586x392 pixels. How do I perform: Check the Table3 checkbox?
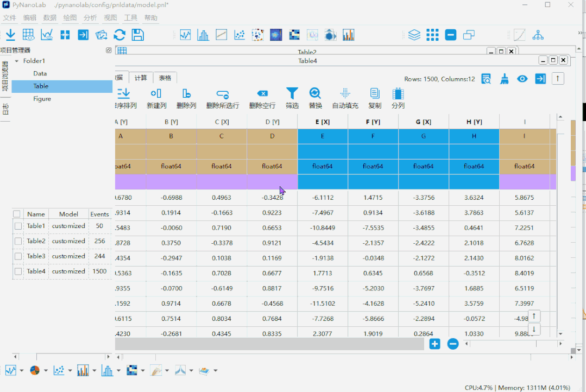coord(18,256)
